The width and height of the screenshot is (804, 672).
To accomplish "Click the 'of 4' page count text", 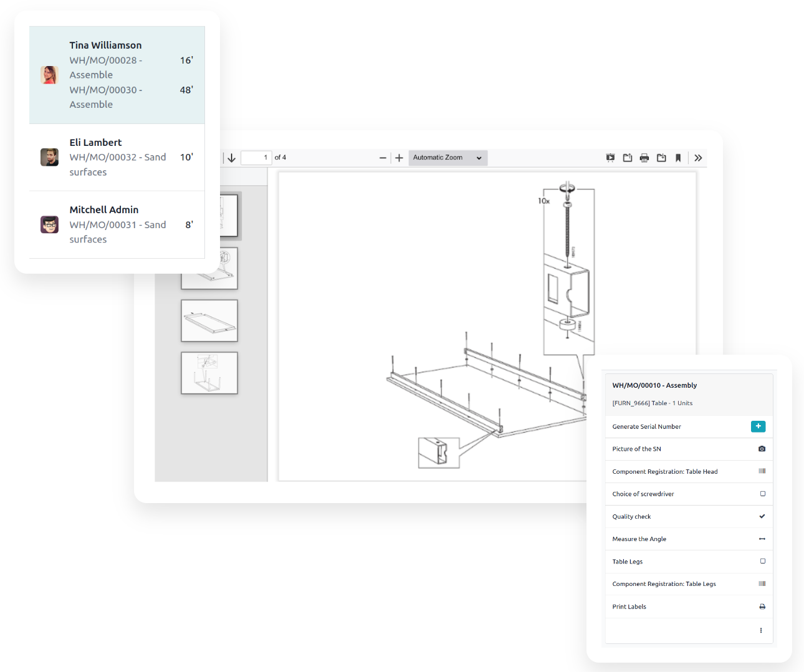I will click(280, 158).
